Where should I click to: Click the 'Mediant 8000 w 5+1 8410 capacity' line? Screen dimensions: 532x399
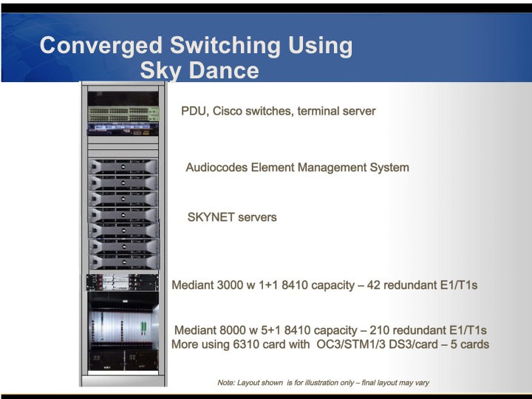[330, 330]
